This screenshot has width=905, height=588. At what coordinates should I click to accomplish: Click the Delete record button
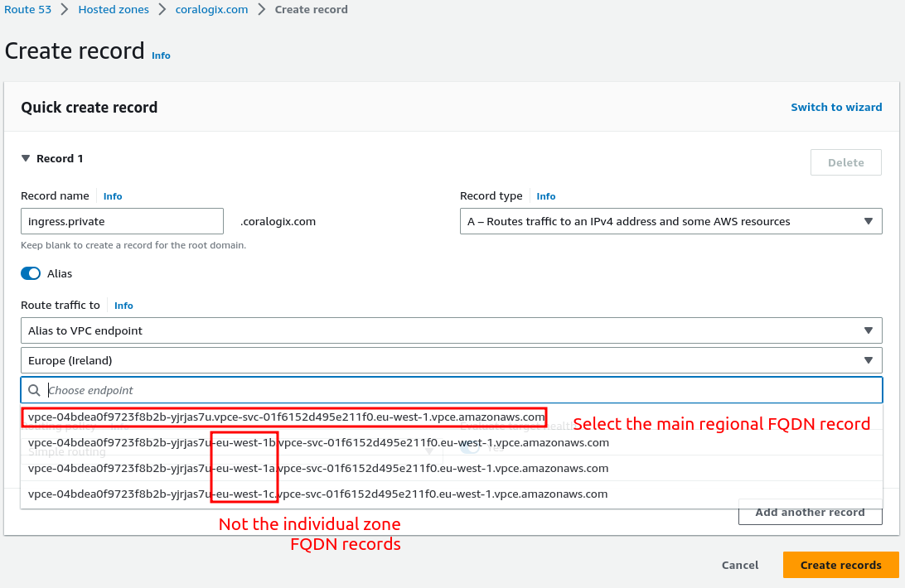point(845,162)
